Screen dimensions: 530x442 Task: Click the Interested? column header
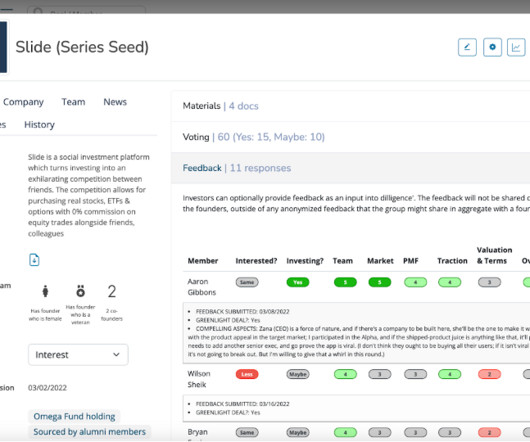coord(256,261)
